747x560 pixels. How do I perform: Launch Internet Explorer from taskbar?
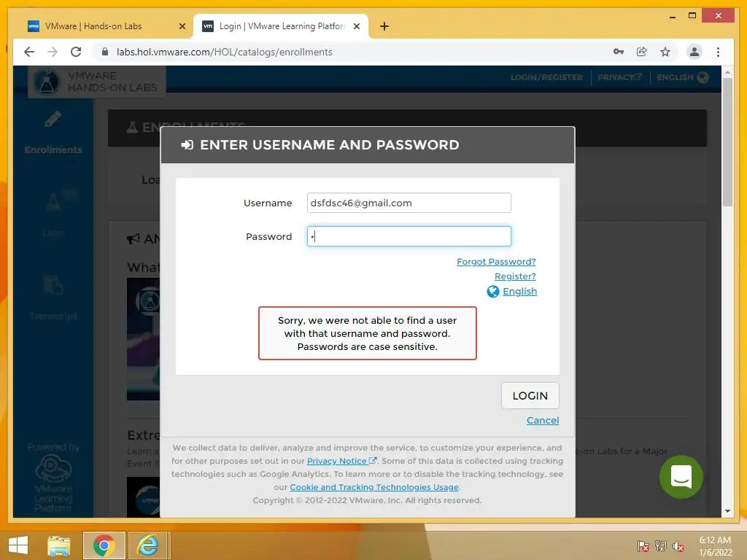(x=148, y=545)
